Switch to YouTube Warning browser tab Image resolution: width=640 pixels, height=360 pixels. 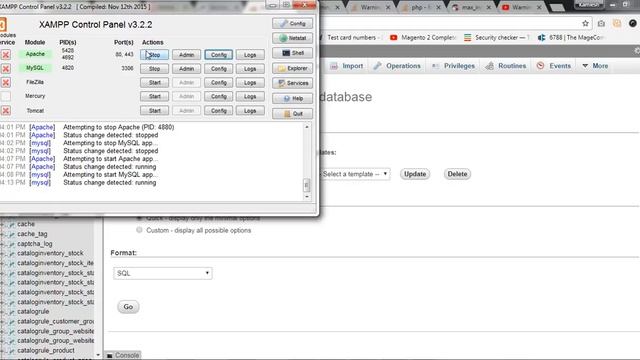point(520,7)
